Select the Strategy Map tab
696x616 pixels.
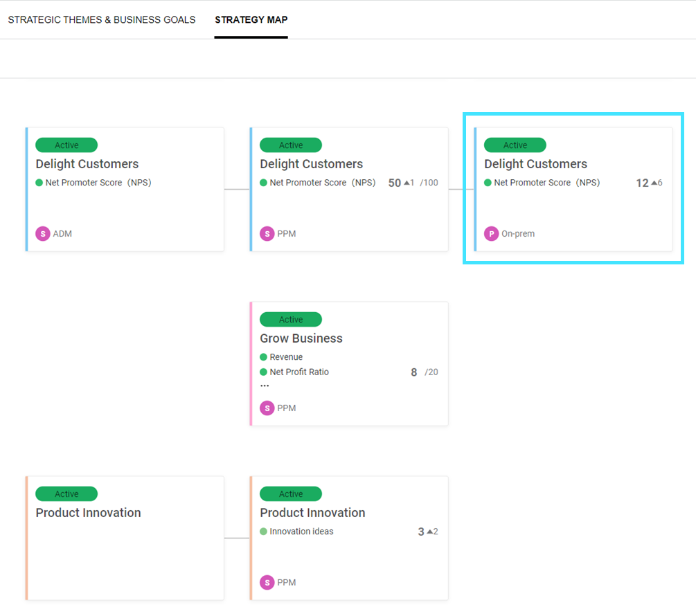[x=251, y=19]
